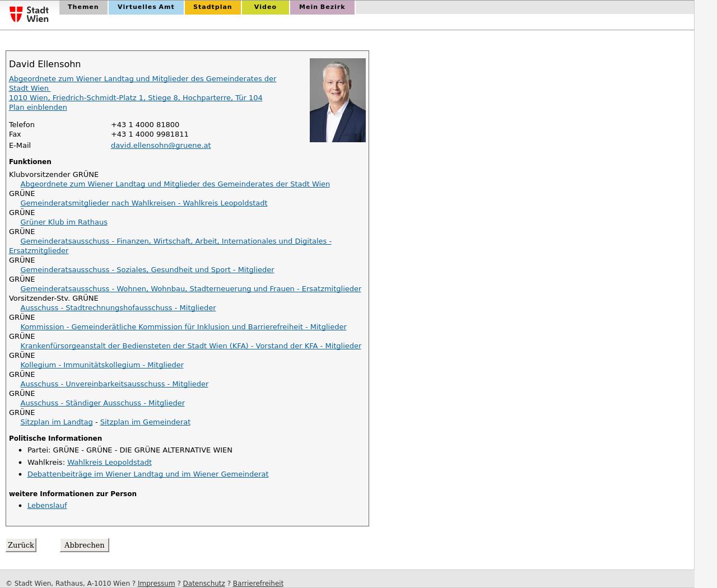Click the Stadt Wien logo
Viewport: 717px width, 588px height.
tap(29, 14)
